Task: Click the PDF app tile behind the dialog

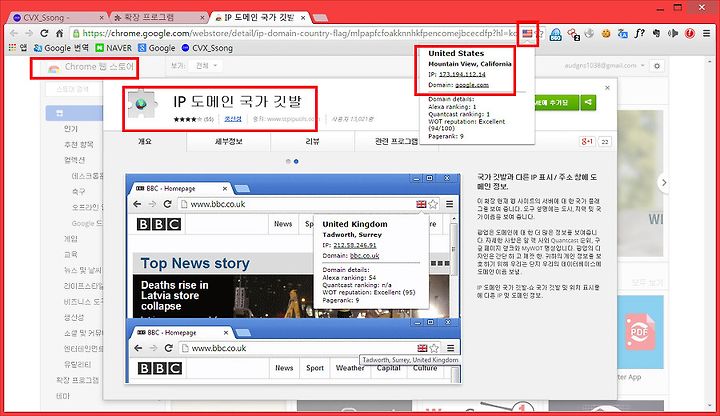Action: 640,332
